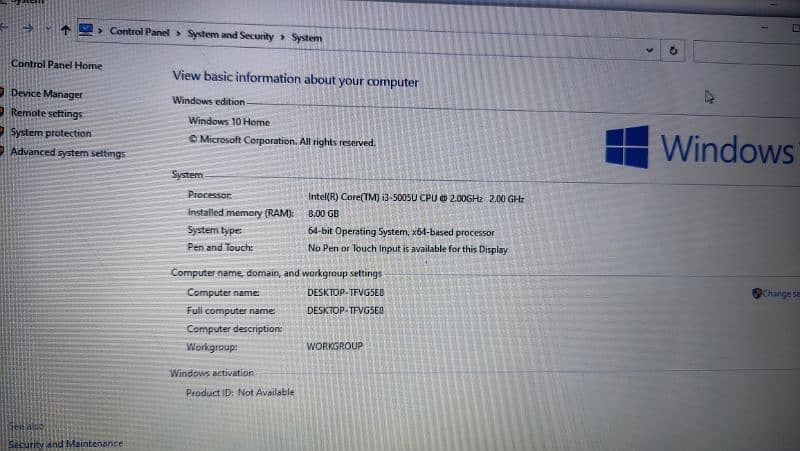Screen dimensions: 800x451
Task: Select '64-bit Operating System' text
Action: point(357,231)
